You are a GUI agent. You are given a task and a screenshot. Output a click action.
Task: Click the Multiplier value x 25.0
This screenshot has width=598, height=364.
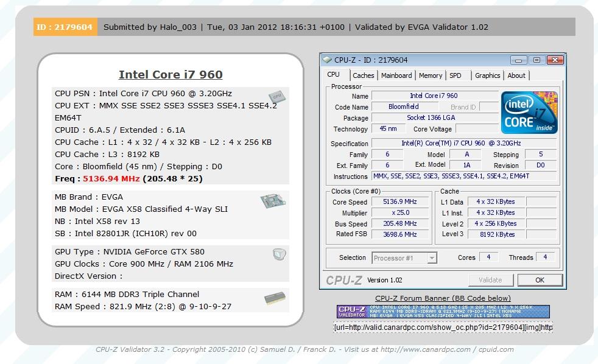[x=399, y=212]
